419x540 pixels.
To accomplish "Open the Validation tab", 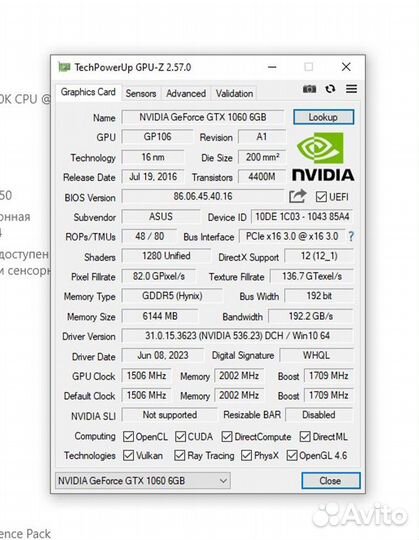I will (x=234, y=93).
